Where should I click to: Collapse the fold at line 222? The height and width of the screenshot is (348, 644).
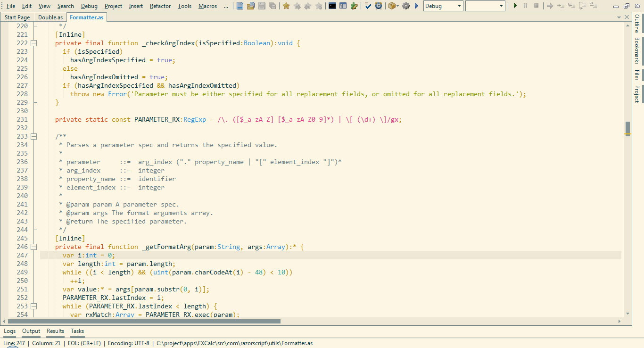coord(34,43)
